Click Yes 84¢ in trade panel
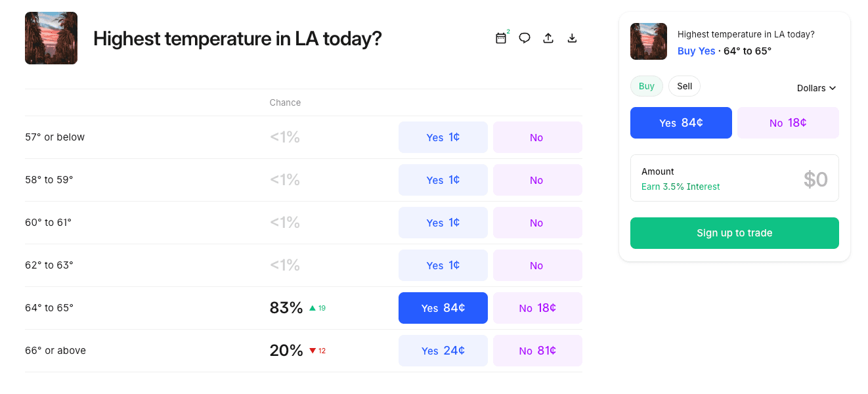 [681, 123]
